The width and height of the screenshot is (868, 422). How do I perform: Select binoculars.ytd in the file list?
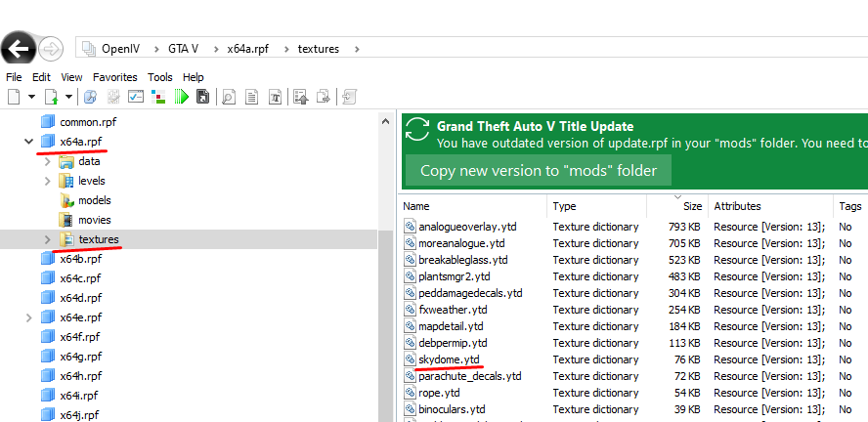452,409
